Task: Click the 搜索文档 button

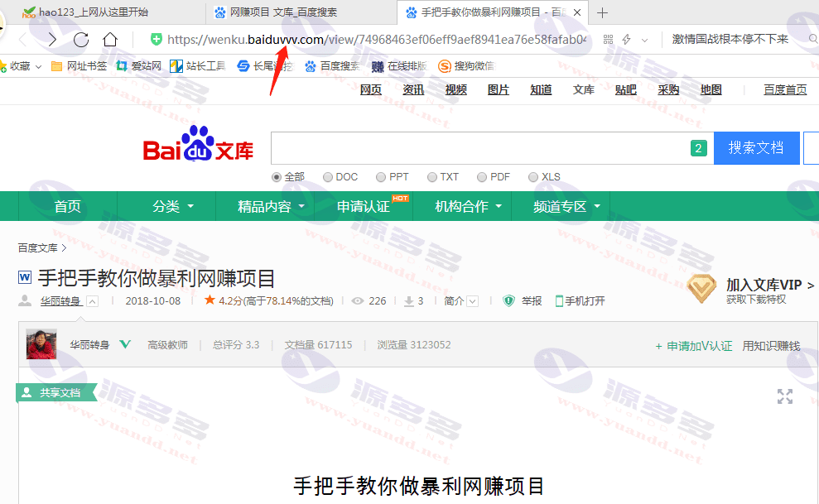Action: (x=756, y=148)
